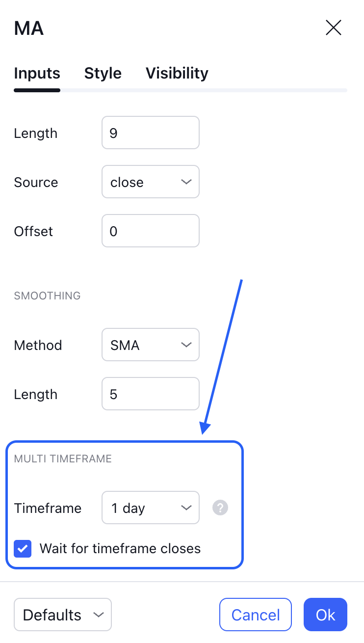Image resolution: width=364 pixels, height=643 pixels.
Task: Click the smoothing Length field showing 5
Action: [150, 394]
